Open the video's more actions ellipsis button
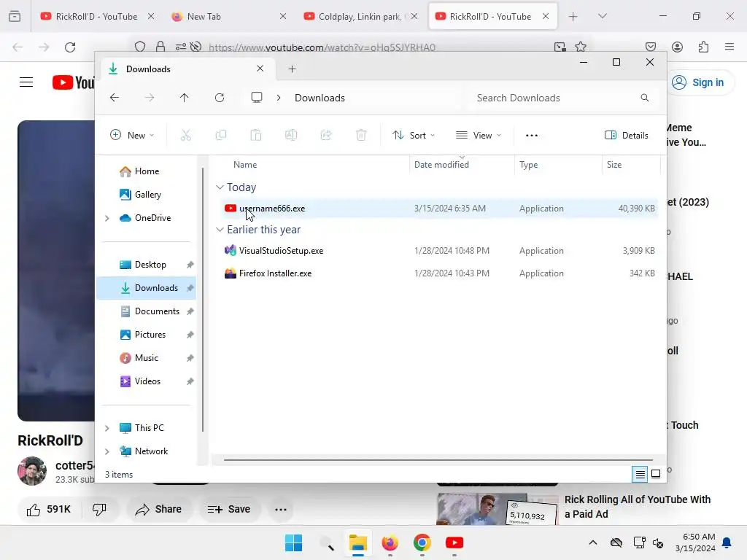Image resolution: width=747 pixels, height=560 pixels. pyautogui.click(x=281, y=510)
